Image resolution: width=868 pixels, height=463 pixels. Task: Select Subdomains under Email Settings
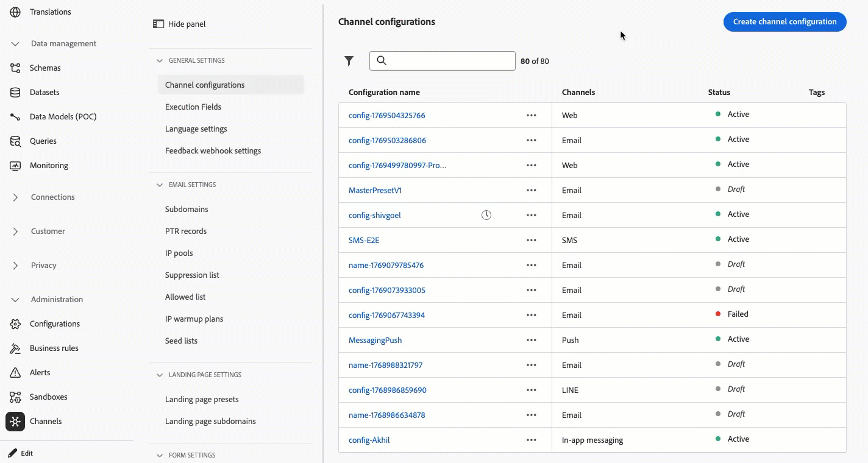coord(187,209)
